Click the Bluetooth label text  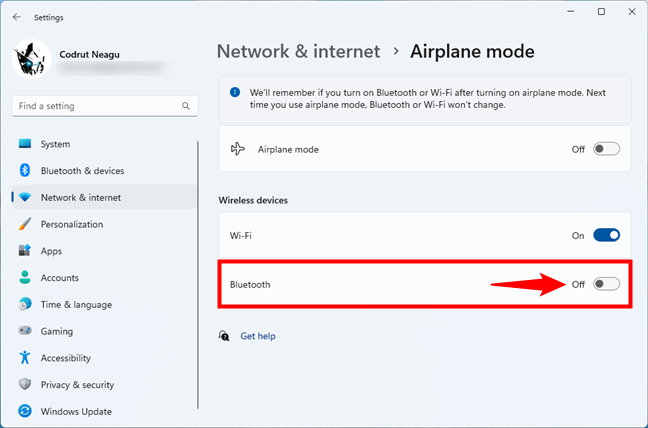pos(250,284)
